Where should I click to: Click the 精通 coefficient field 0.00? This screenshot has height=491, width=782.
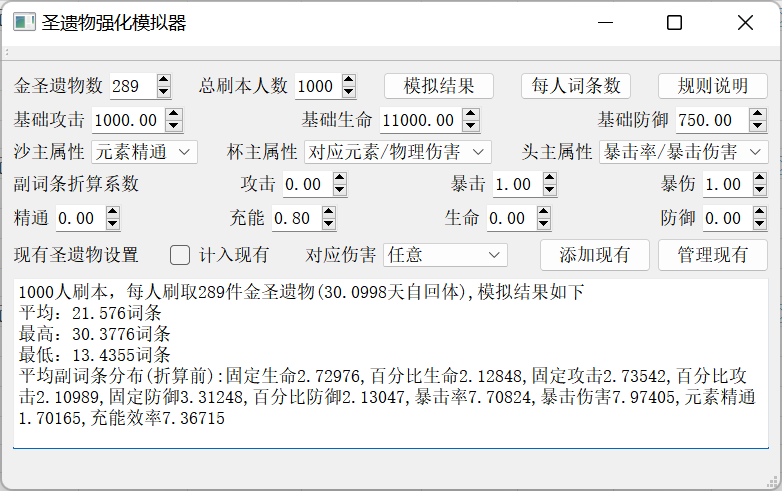coord(80,218)
